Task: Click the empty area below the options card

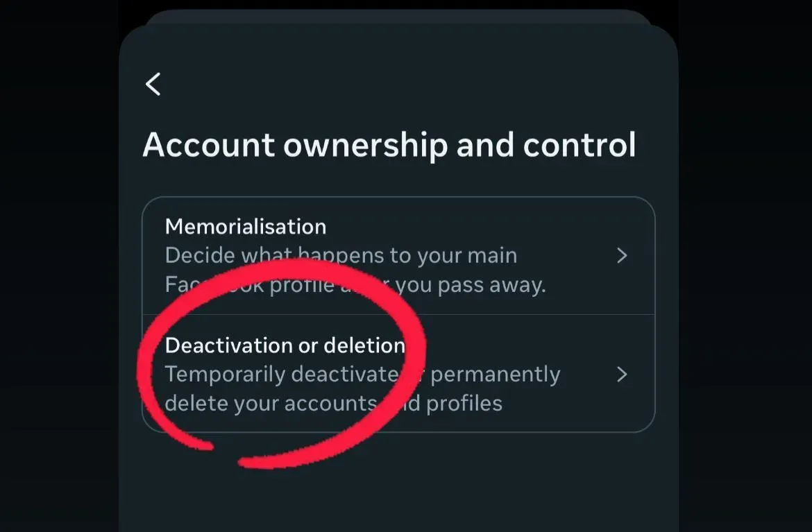Action: coord(398,486)
